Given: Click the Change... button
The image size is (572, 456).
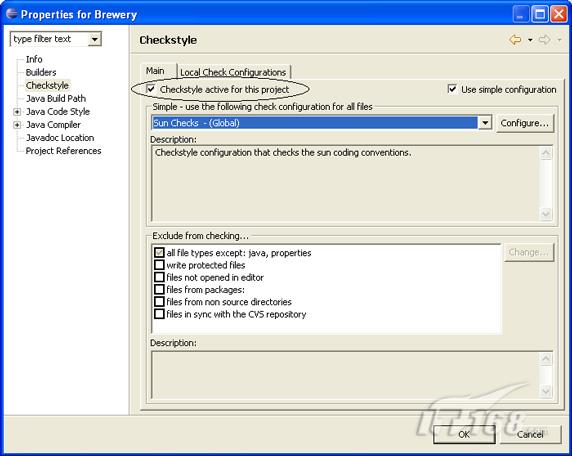Looking at the screenshot, I should (529, 252).
